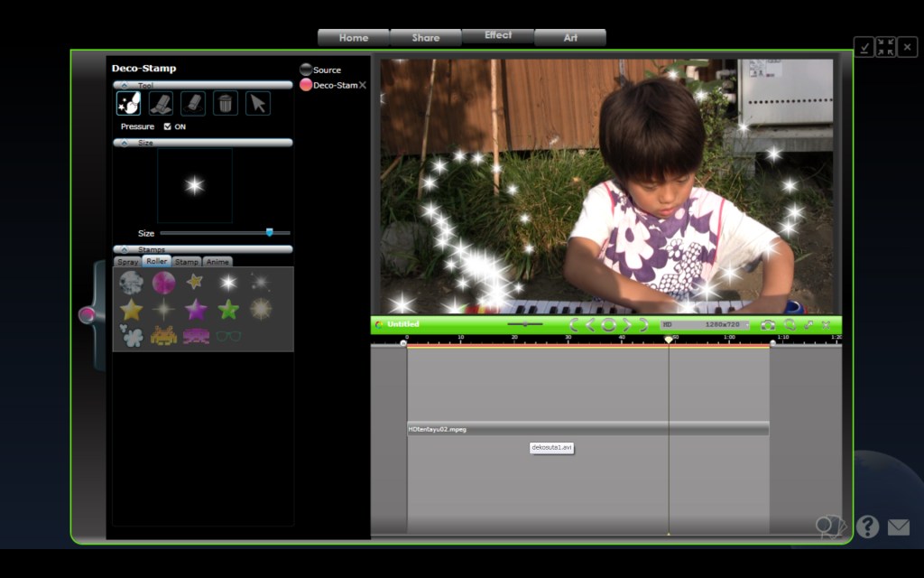924x578 pixels.
Task: Pick the yellow star stamp
Action: [131, 309]
